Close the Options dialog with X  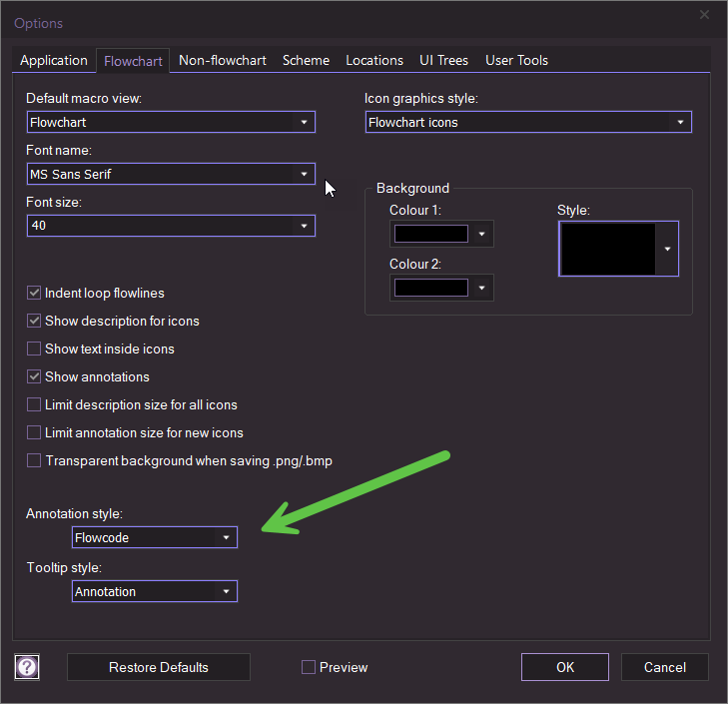(704, 15)
